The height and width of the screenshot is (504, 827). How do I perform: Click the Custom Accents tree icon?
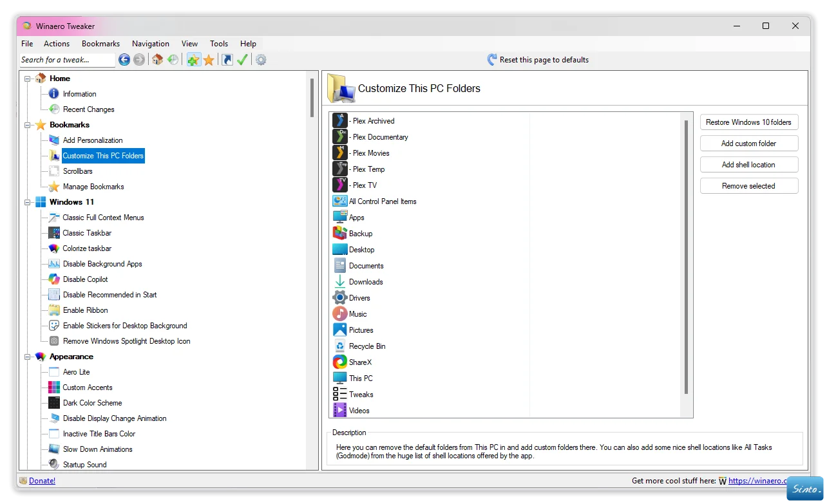coord(54,387)
